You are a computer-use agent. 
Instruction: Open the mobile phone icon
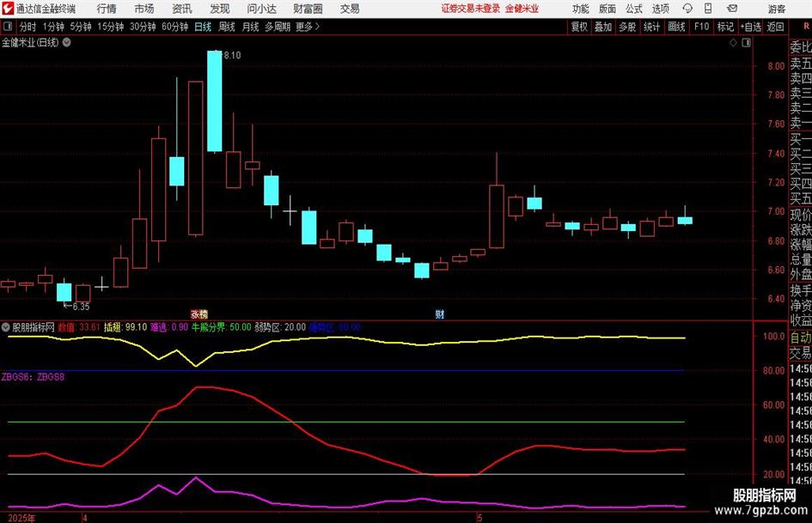pos(708,9)
